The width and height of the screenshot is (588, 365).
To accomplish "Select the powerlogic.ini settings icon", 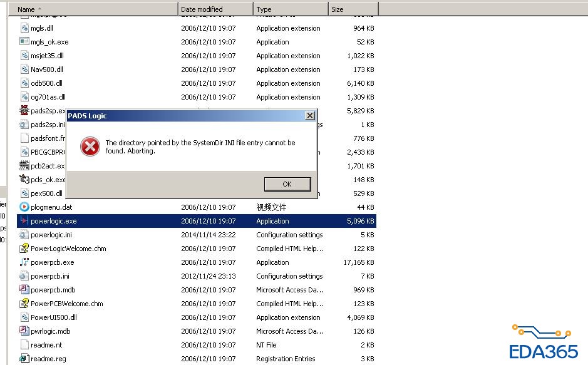I will point(24,235).
